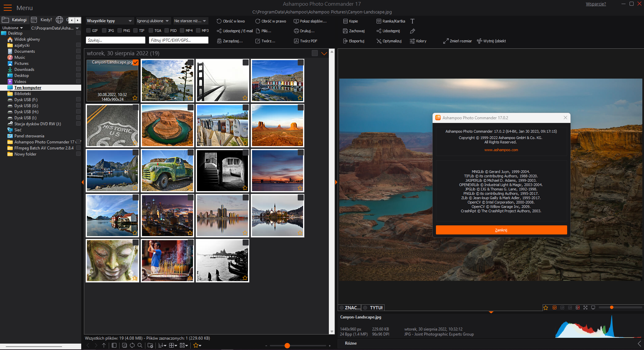Screen dimensions: 644x350
Task: Run the Optymalizuj optimize tool
Action: [x=389, y=41]
